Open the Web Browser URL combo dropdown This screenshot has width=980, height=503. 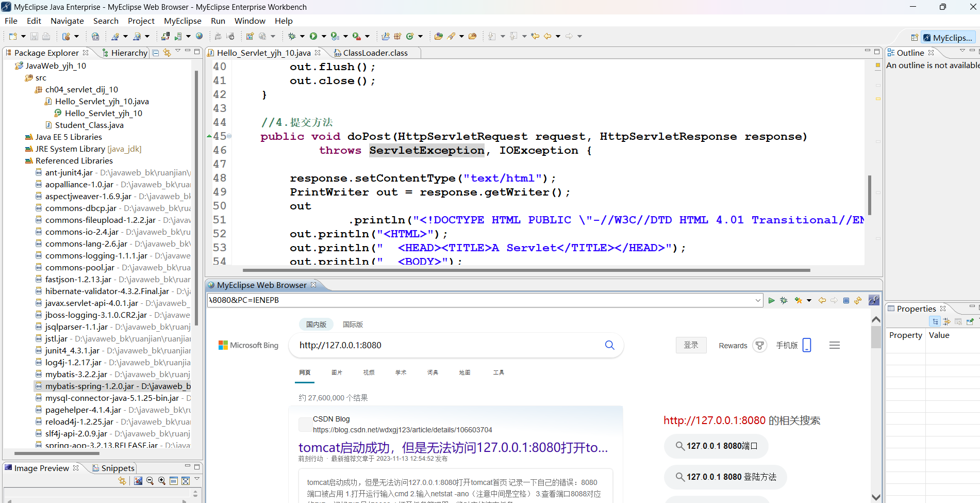(758, 300)
